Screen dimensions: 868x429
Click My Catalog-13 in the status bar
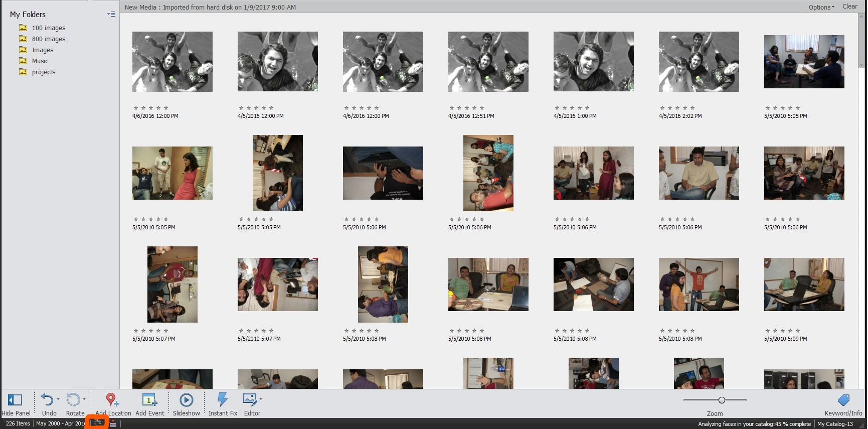(x=835, y=424)
